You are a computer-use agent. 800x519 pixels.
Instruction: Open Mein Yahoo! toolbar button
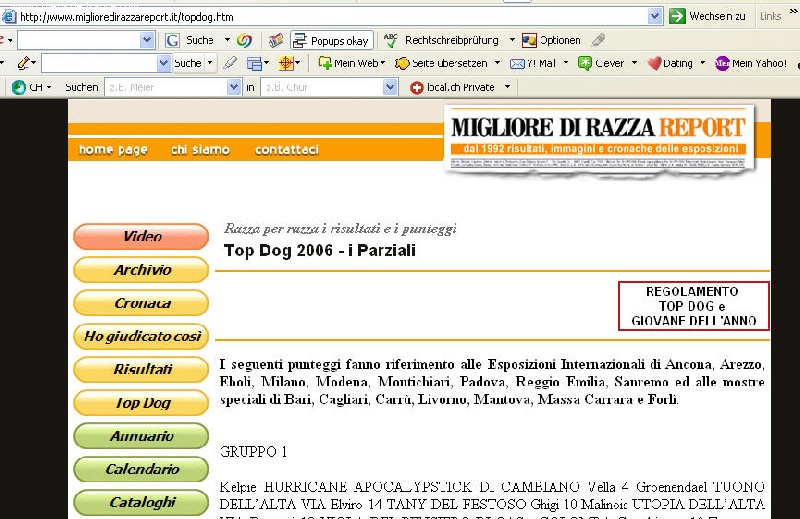point(722,63)
